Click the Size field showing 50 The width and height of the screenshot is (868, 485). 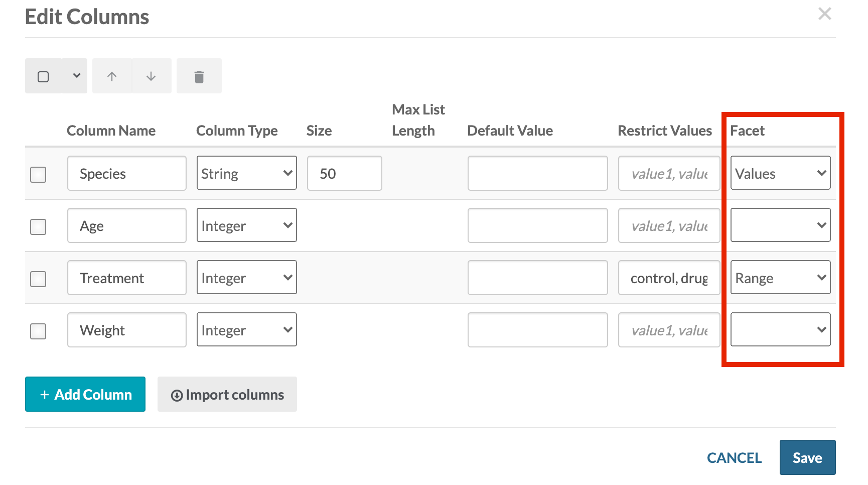click(x=344, y=173)
